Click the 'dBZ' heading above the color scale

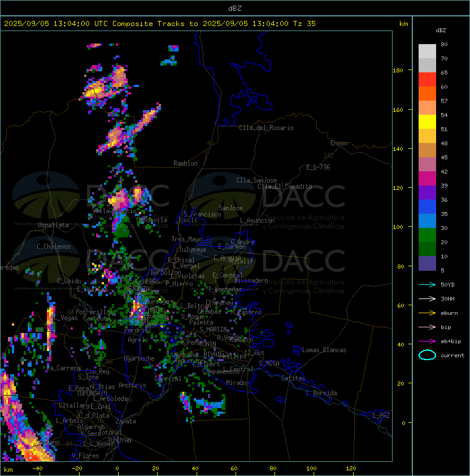click(x=441, y=31)
